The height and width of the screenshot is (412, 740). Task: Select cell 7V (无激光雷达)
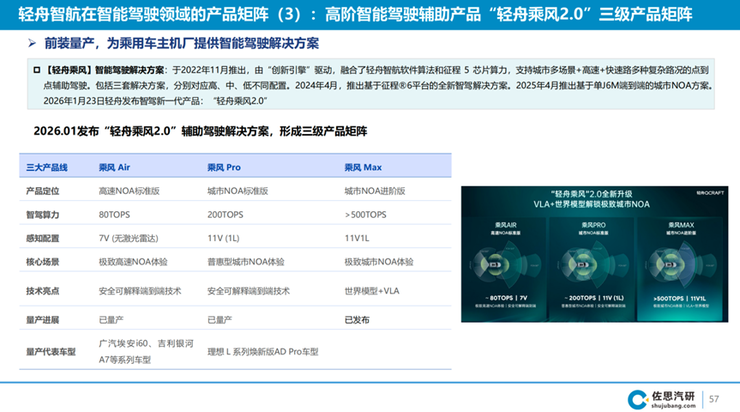coord(128,238)
